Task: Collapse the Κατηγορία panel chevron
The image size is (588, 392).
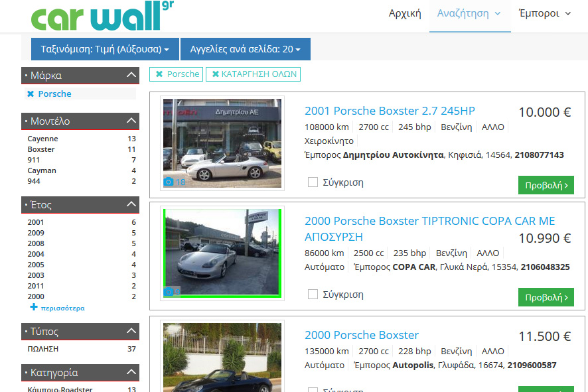Action: coord(132,373)
